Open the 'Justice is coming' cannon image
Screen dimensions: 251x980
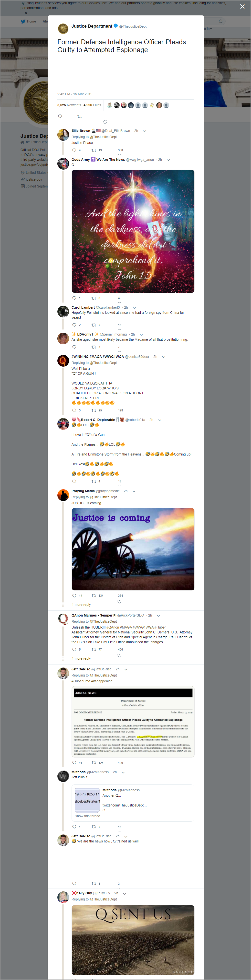click(133, 549)
